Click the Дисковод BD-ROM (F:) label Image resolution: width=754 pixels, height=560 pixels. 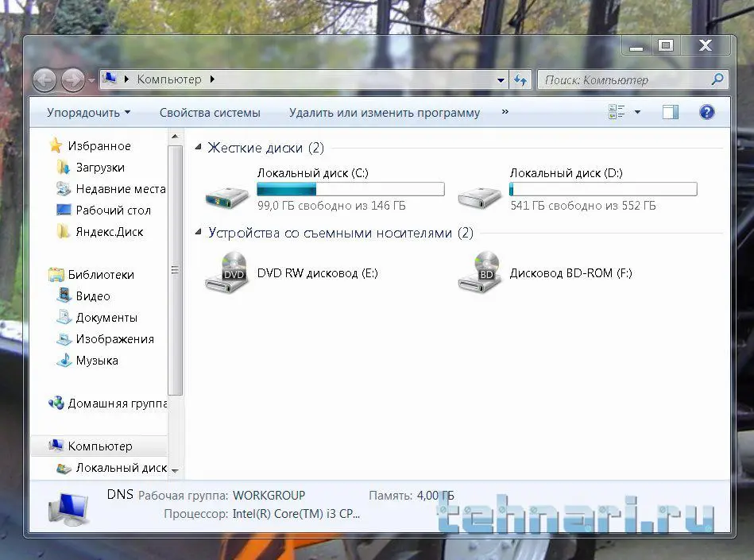[x=570, y=273]
